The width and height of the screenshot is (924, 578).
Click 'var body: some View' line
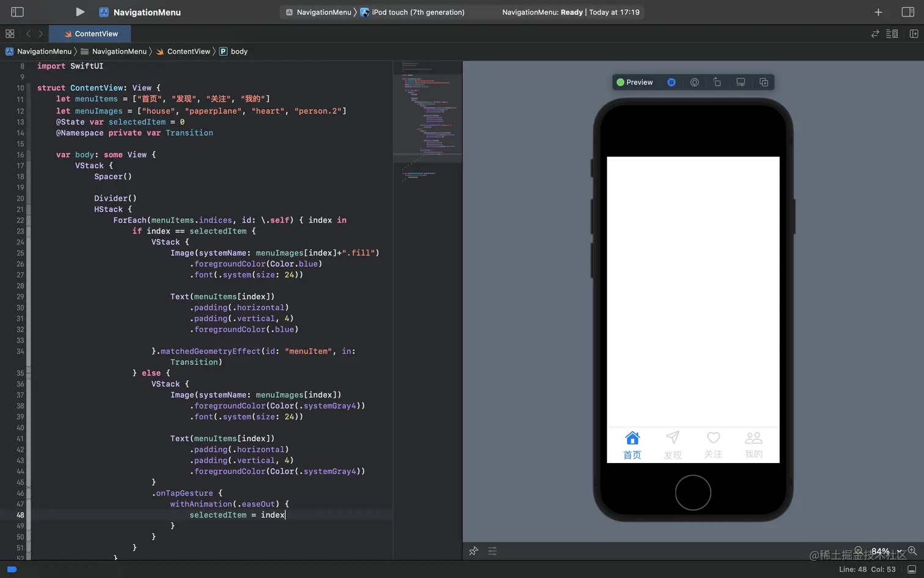pyautogui.click(x=106, y=155)
